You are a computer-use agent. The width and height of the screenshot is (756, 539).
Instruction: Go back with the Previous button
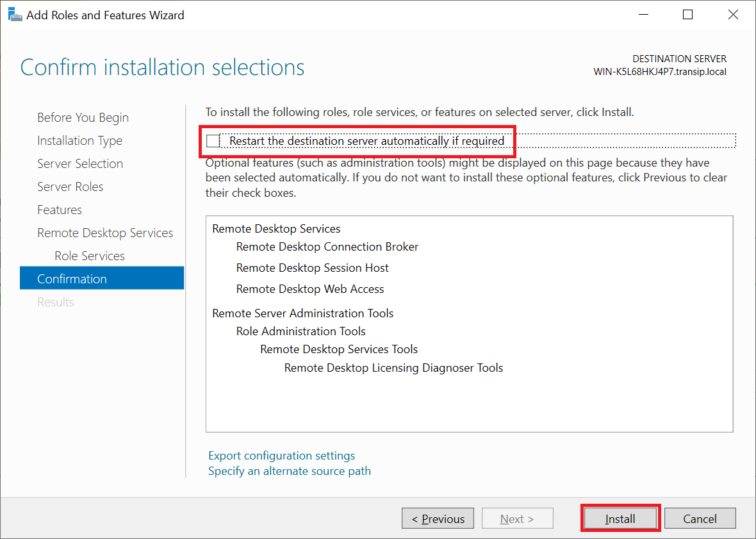438,518
